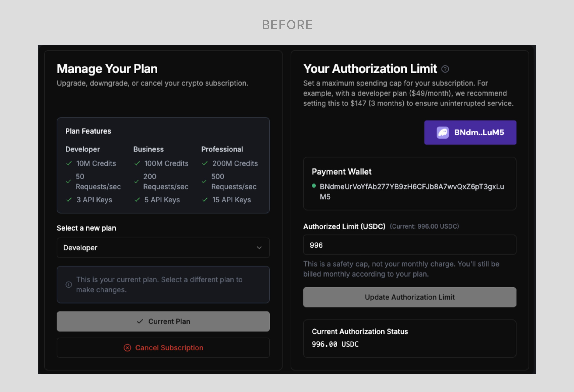Click the checkmark beside 100M Credits
Screen dimensions: 574x392
(137, 163)
